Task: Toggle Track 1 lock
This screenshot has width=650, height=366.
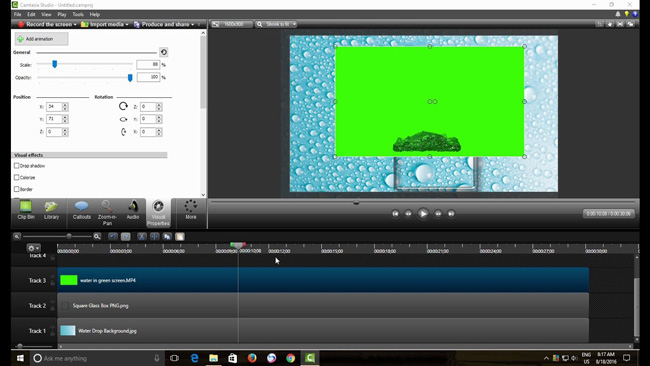Action: click(x=53, y=334)
